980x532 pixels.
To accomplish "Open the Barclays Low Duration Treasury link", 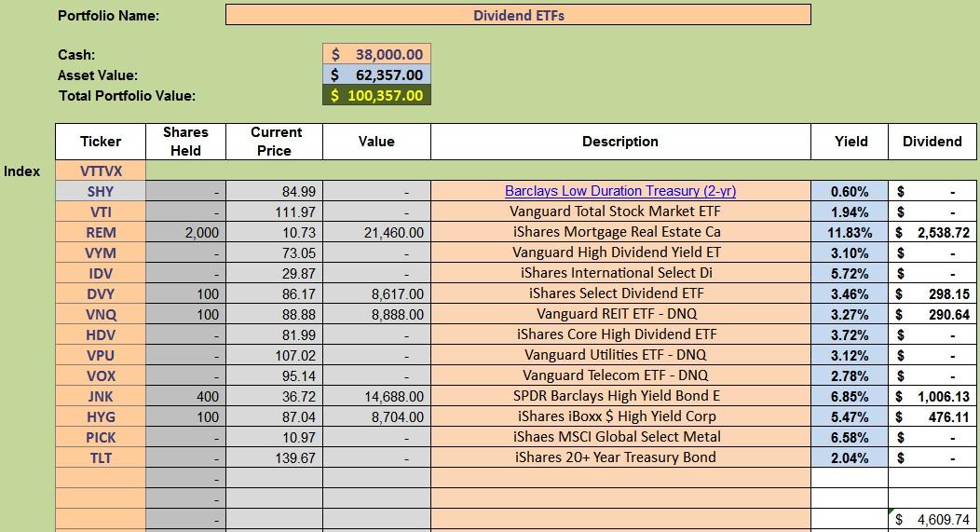I will tap(620, 191).
